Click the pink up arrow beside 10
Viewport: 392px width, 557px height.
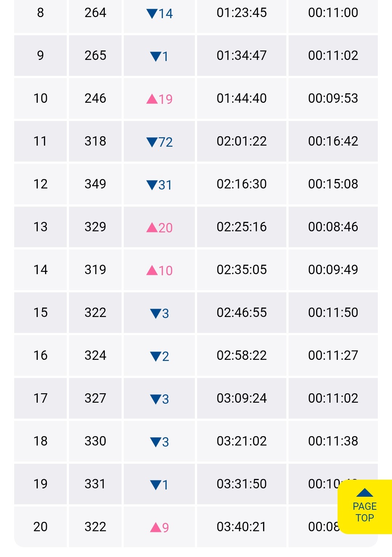pyautogui.click(x=152, y=271)
